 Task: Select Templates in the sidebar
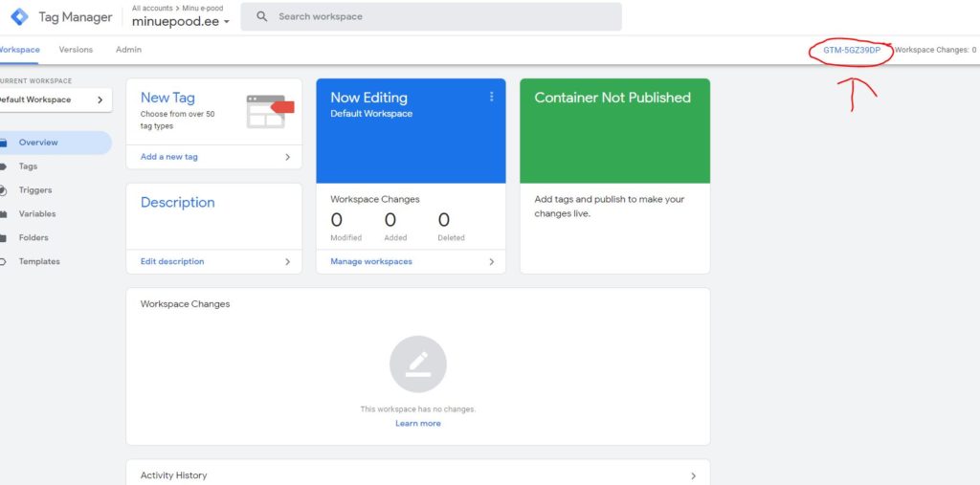tap(39, 261)
